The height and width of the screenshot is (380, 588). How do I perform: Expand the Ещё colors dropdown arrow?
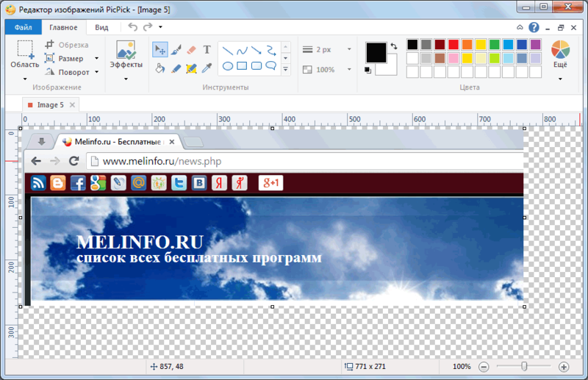click(x=560, y=79)
